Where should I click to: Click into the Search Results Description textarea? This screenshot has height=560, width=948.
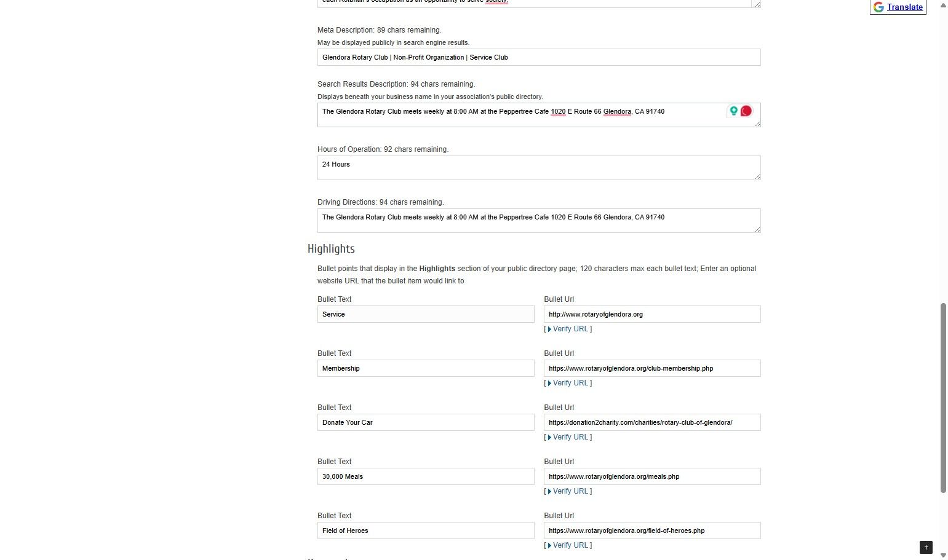click(539, 115)
